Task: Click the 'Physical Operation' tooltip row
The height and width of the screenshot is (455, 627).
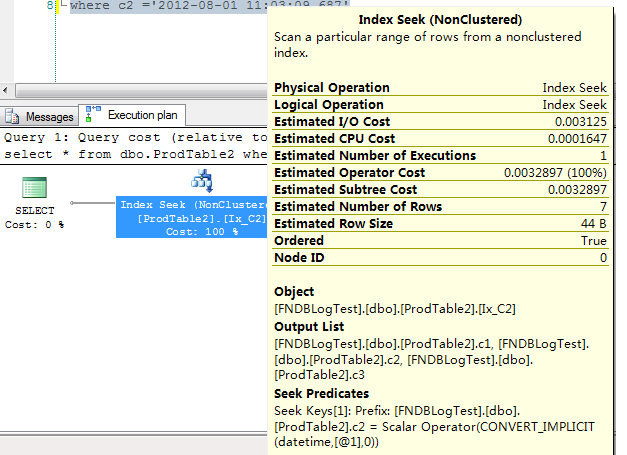Action: pyautogui.click(x=440, y=88)
